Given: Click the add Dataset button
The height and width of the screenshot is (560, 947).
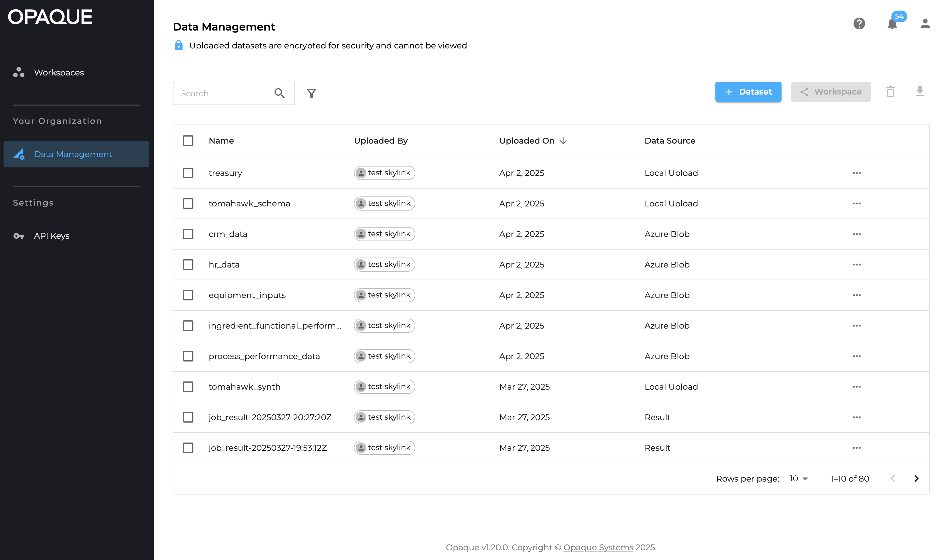Looking at the screenshot, I should click(748, 92).
